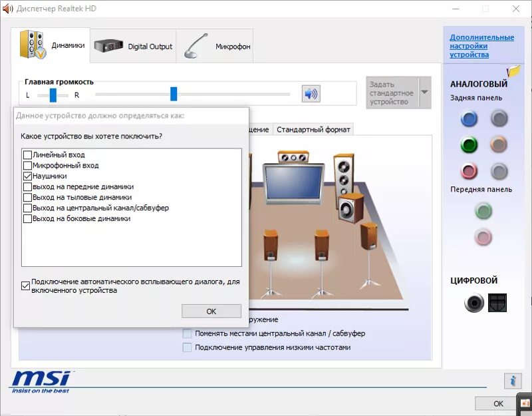This screenshot has width=532, height=416.
Task: Enable Подключение управления низкими частотами
Action: point(187,347)
